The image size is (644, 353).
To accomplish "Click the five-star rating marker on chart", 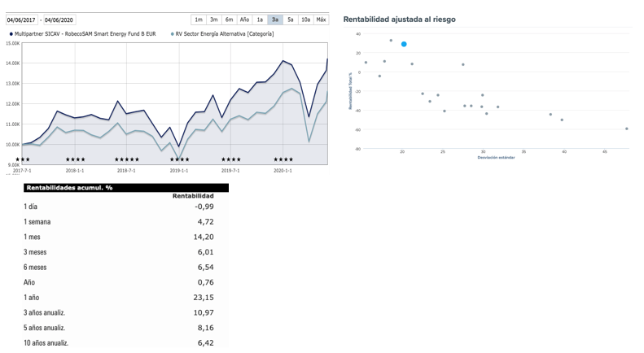I will (x=126, y=159).
